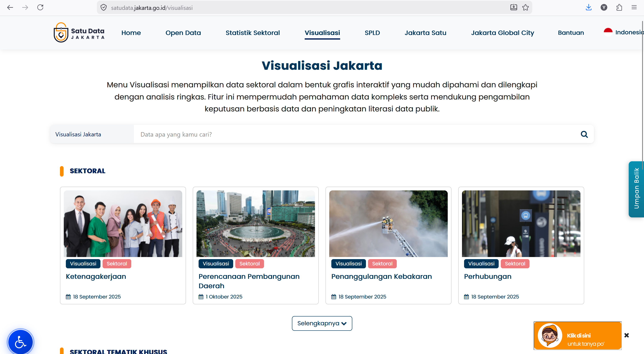Click Sektoral tag on Penanggulangan Kebakaran card
This screenshot has height=354, width=644.
coord(382,264)
